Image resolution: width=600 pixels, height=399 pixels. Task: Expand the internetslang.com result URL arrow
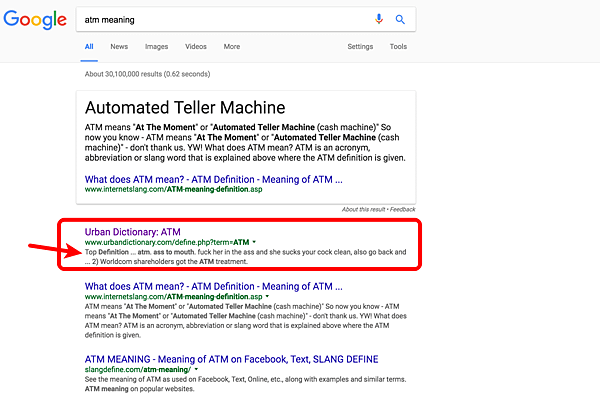267,296
